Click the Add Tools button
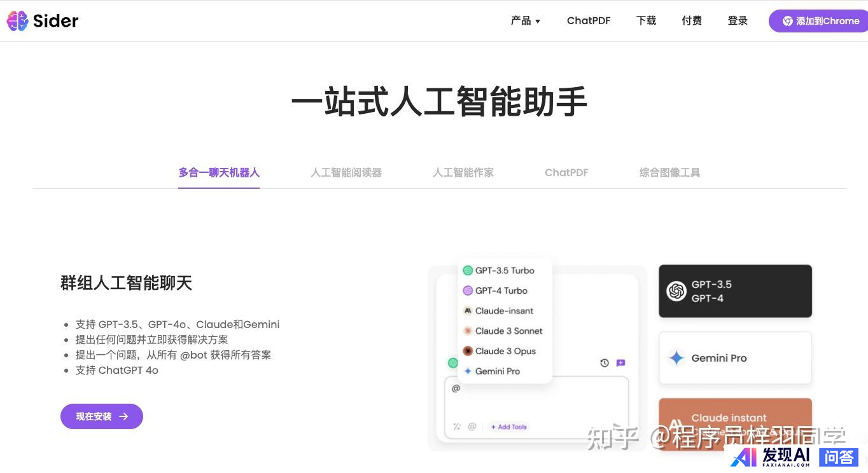The height and width of the screenshot is (473, 868). (509, 427)
